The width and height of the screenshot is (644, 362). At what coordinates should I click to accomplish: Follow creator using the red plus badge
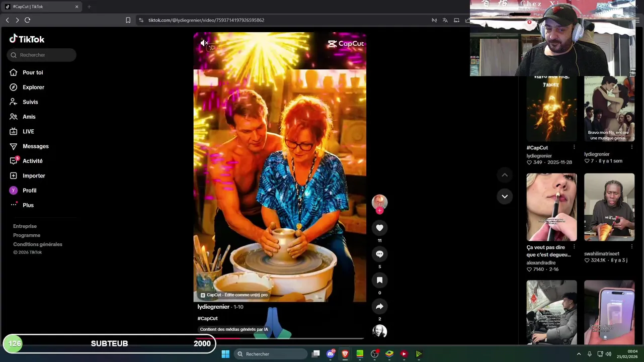[x=379, y=211]
